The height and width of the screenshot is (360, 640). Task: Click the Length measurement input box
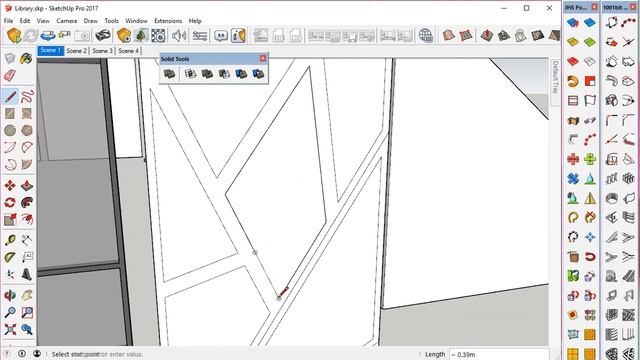tap(499, 354)
